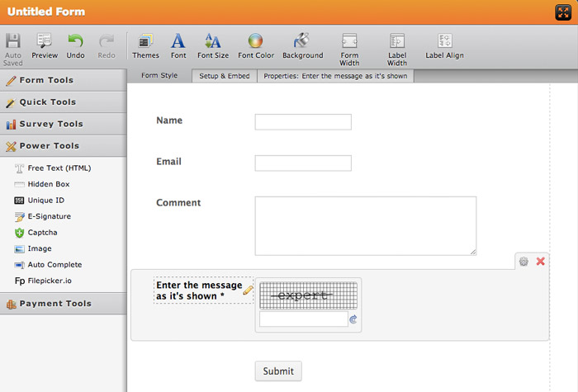The width and height of the screenshot is (578, 392).
Task: Click the Preview toolbar icon
Action: click(45, 45)
